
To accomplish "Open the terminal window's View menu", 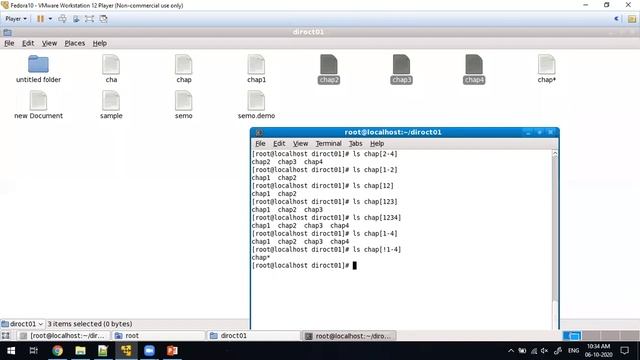I will (300, 144).
